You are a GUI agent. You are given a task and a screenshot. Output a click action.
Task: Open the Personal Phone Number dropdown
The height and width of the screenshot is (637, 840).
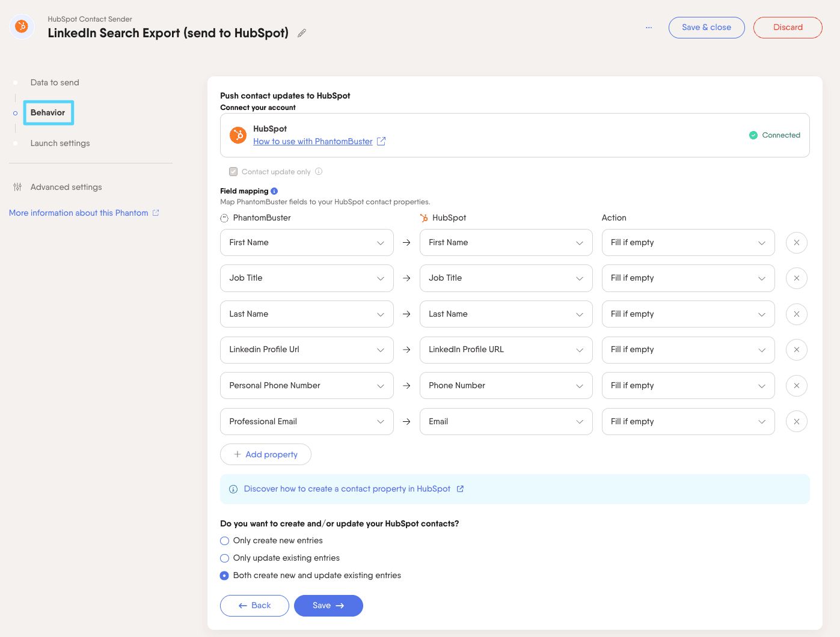[x=307, y=386]
